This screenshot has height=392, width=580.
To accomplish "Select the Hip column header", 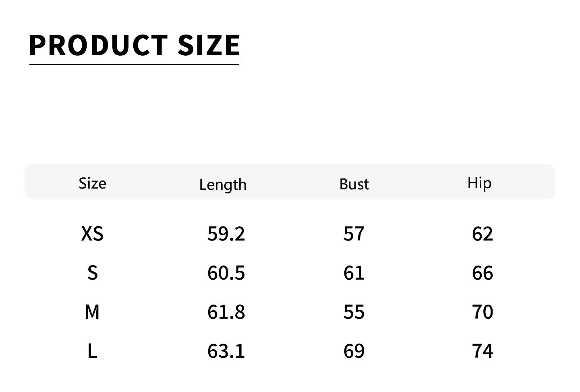I will point(479,183).
